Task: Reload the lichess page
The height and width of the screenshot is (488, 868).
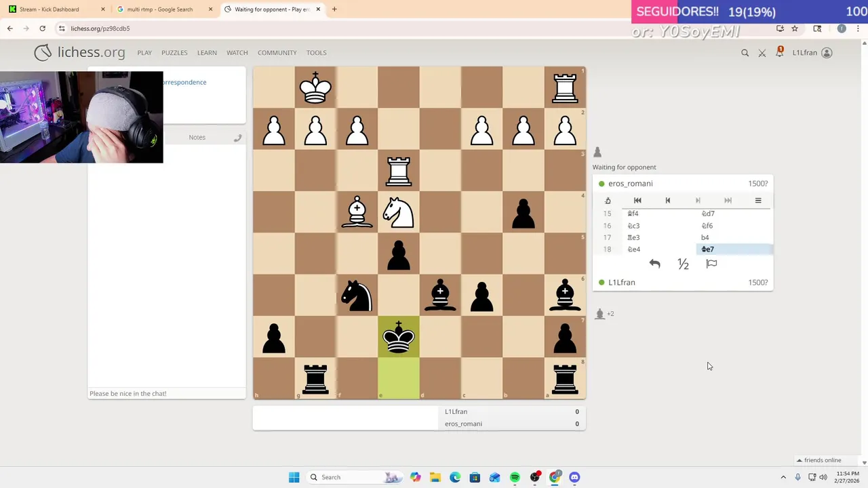Action: pos(42,28)
